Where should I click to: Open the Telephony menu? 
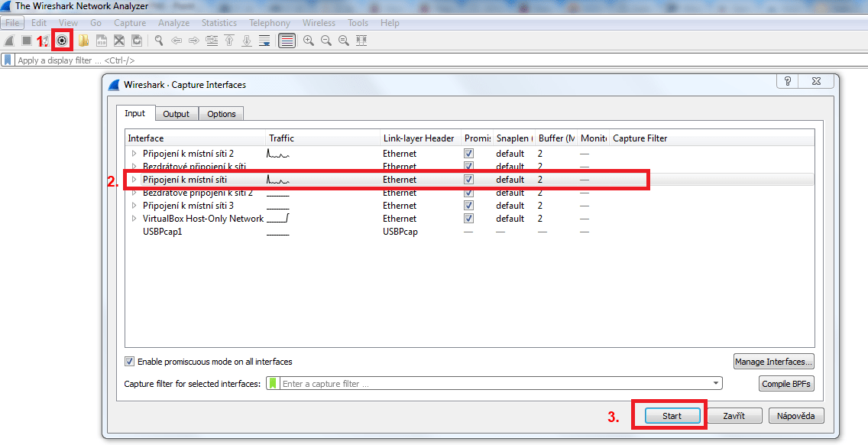(270, 23)
